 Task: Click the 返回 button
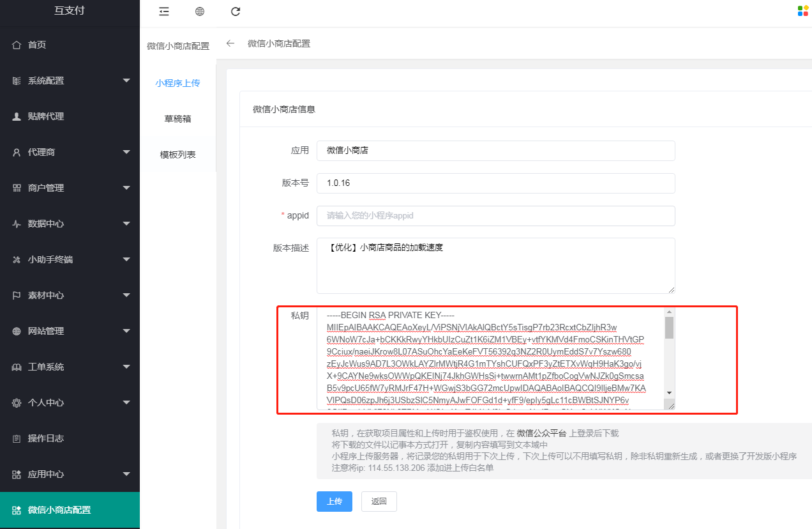pos(379,502)
